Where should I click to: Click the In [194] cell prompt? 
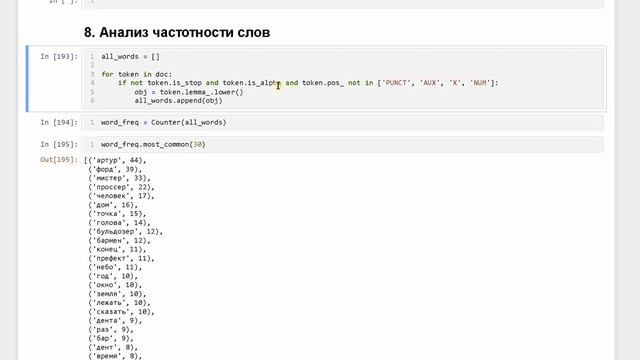[59, 122]
